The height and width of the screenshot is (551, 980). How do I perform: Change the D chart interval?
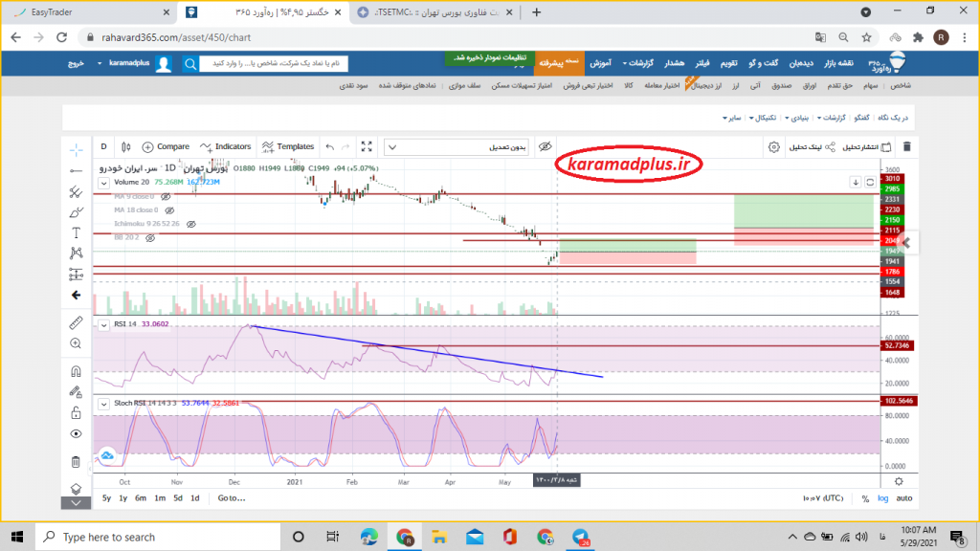(103, 146)
